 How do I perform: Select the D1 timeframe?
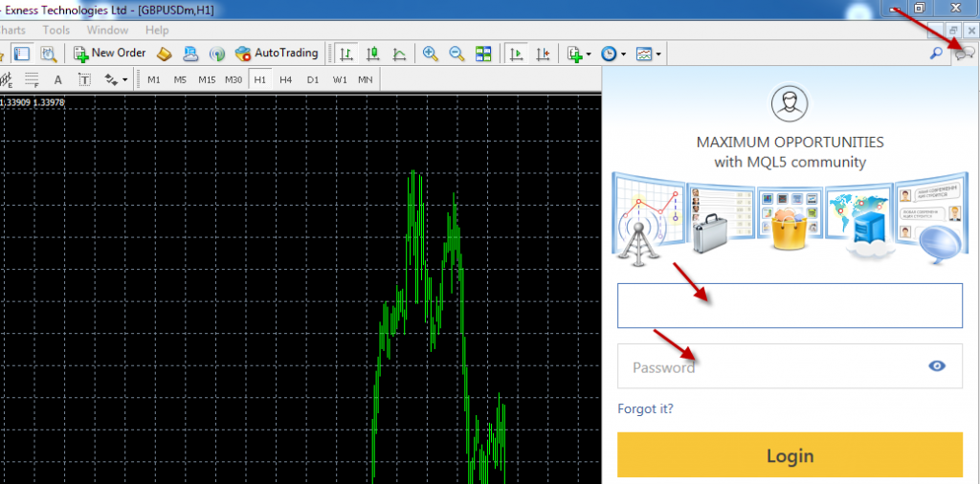313,80
